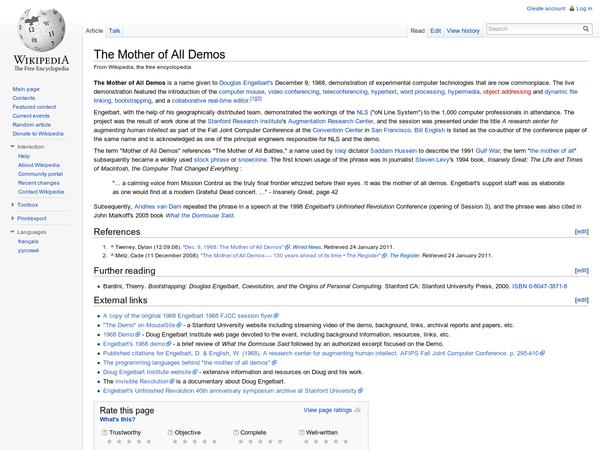Open the Stanford Research Institute link

click(245, 121)
